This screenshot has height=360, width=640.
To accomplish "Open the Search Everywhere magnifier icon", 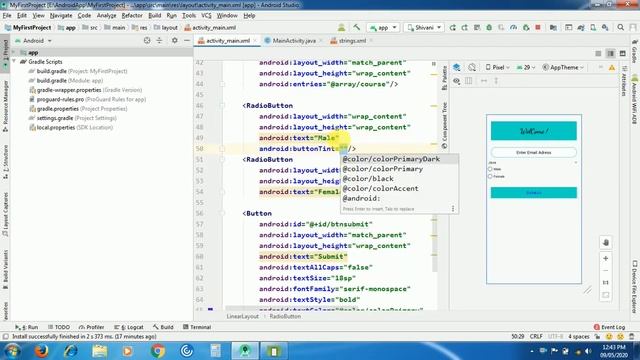I will (x=620, y=27).
